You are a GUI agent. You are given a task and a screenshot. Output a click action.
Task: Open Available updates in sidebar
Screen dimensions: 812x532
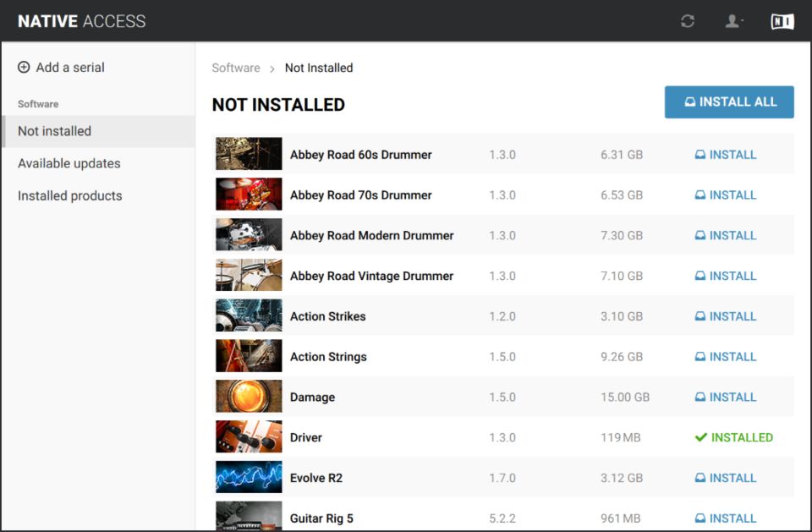point(69,163)
